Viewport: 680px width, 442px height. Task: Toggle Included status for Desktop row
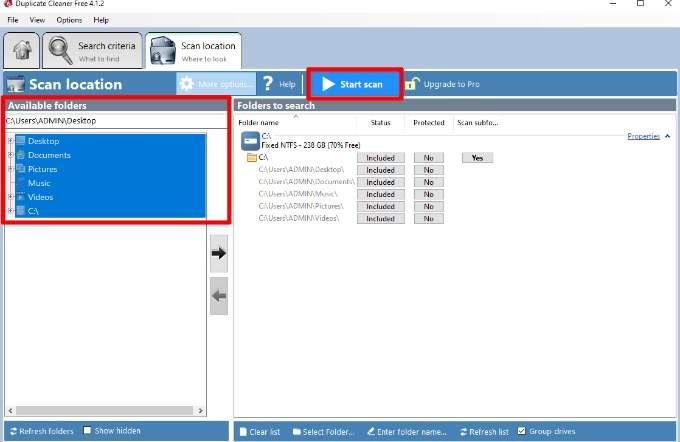380,170
